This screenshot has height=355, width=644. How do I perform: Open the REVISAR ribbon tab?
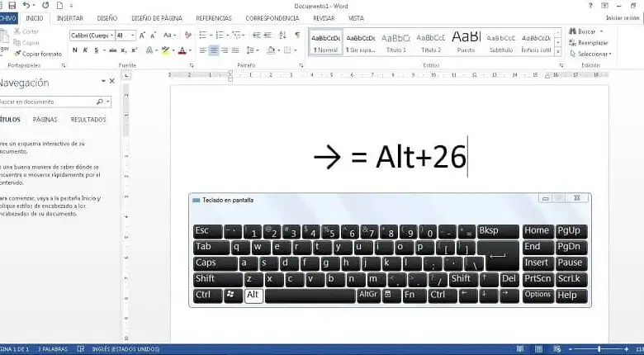coord(324,18)
